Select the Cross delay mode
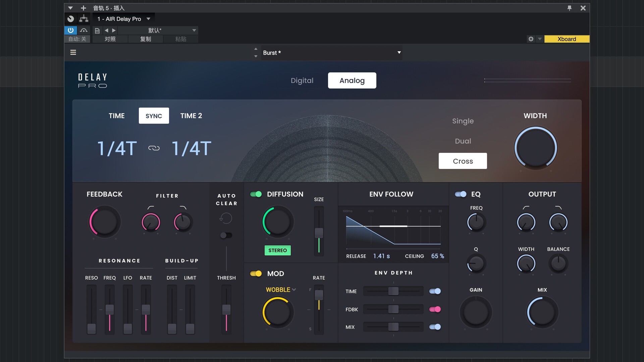 click(463, 161)
